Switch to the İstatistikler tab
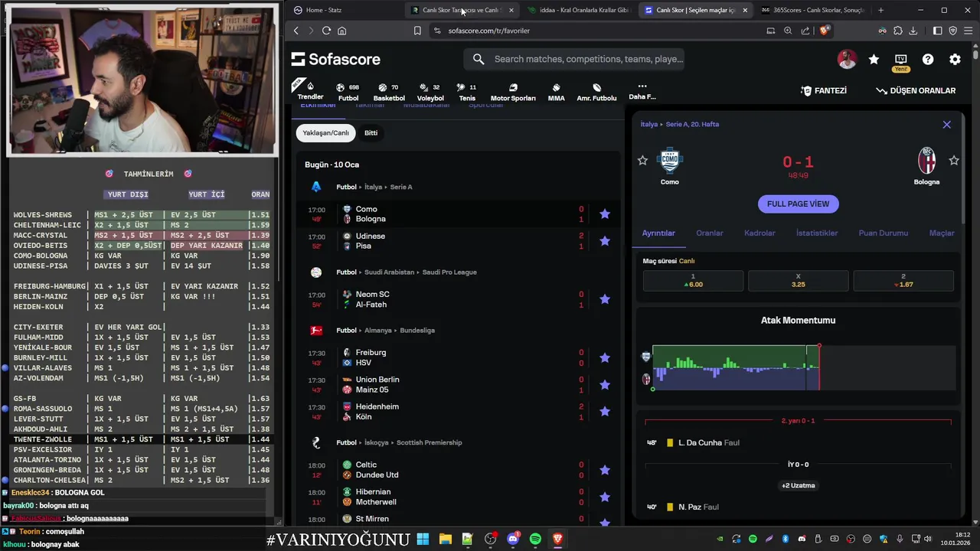The height and width of the screenshot is (551, 980). click(817, 233)
